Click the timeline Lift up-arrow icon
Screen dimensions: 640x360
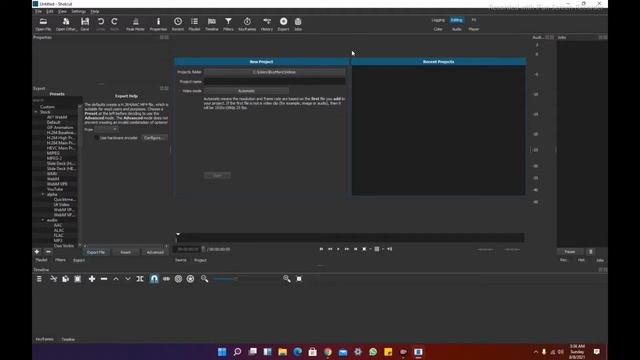point(116,279)
